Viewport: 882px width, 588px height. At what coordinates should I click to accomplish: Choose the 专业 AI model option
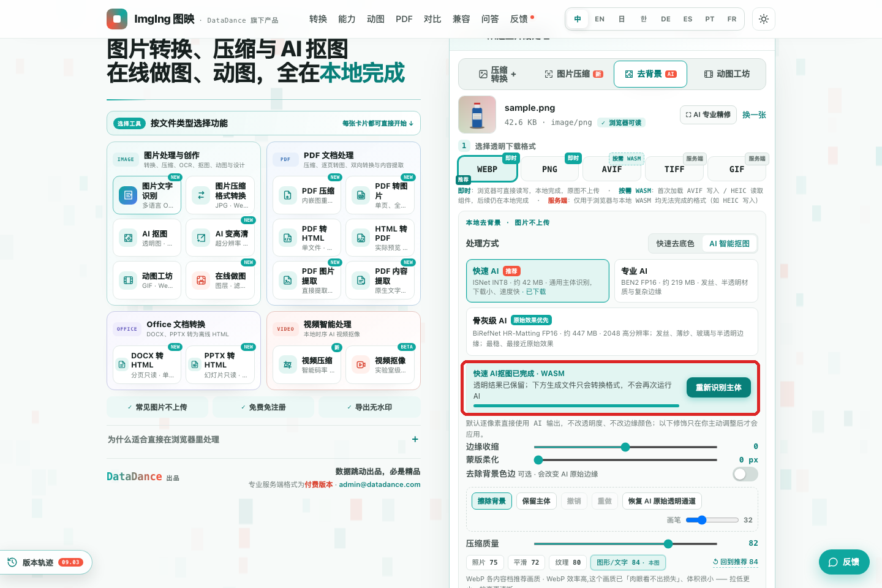686,281
